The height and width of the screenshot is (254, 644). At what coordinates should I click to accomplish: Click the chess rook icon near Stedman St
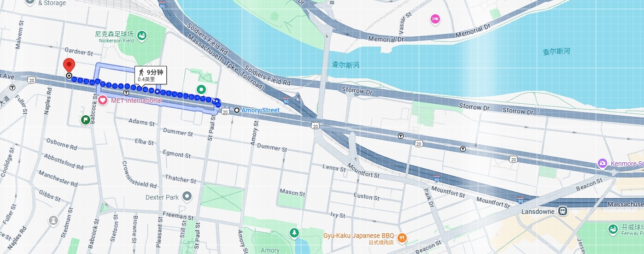(54, 220)
